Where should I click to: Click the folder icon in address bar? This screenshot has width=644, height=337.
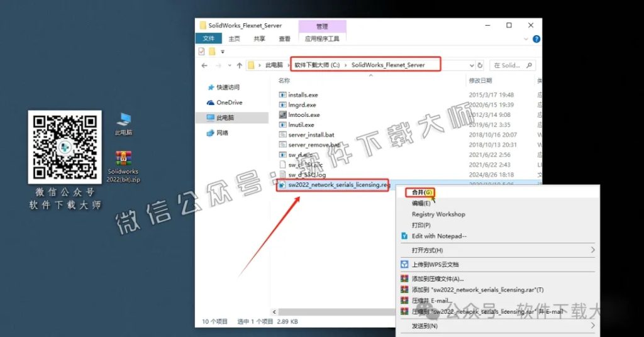click(252, 65)
